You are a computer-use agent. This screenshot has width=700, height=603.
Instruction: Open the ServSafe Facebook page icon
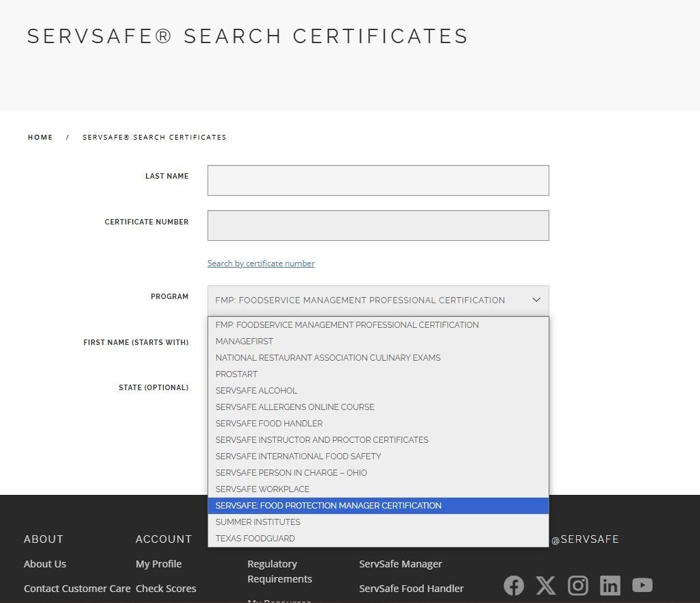(x=514, y=585)
